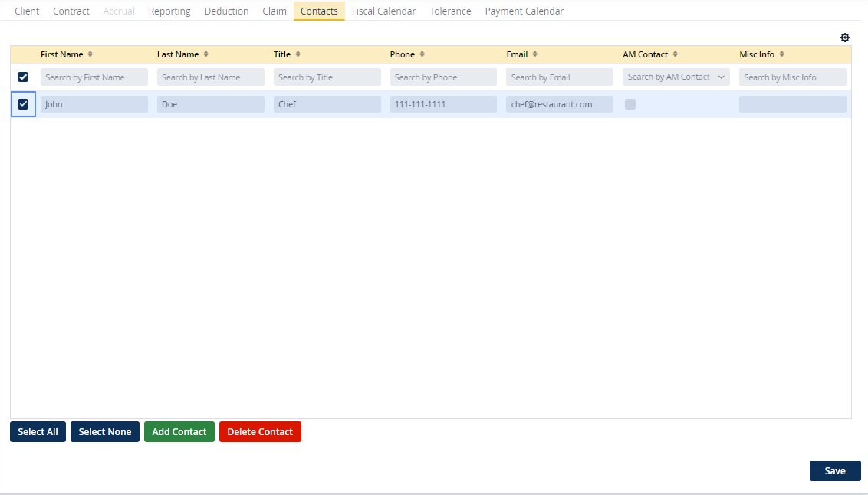Sort by First Name column arrows

(x=90, y=54)
